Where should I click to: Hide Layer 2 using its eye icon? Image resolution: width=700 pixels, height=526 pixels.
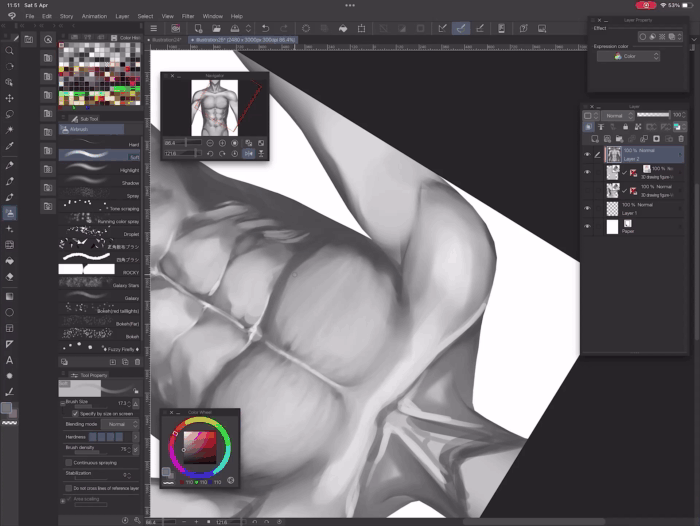pyautogui.click(x=587, y=154)
